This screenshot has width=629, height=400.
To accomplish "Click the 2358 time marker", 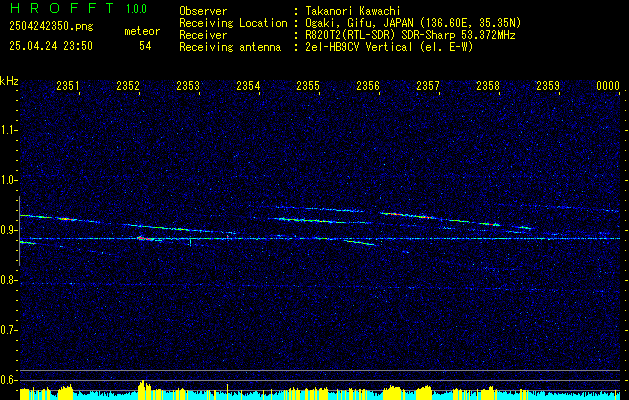I will point(488,85).
